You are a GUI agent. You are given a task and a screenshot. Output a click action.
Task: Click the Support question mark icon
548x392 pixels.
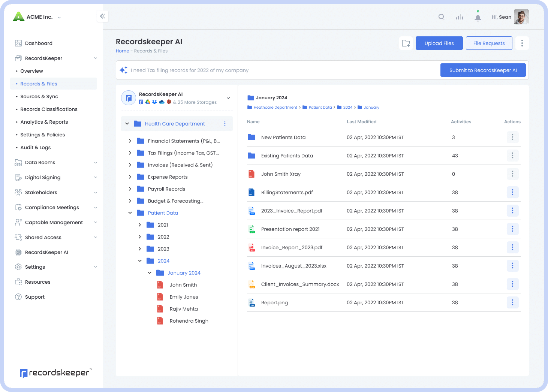tap(18, 297)
